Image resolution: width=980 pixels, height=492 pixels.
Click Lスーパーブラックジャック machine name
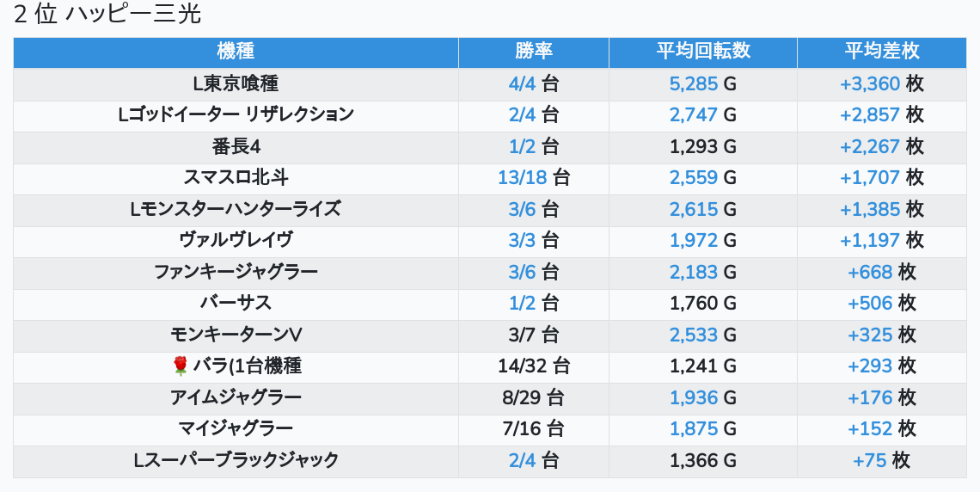pos(236,460)
